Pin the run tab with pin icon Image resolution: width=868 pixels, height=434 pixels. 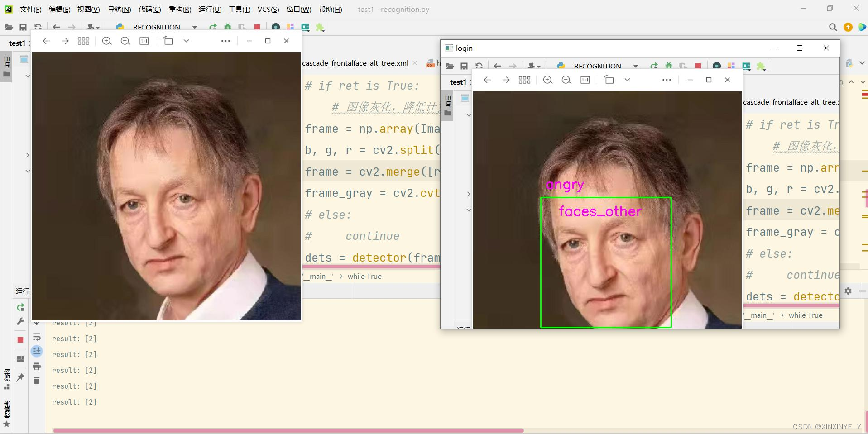(20, 377)
